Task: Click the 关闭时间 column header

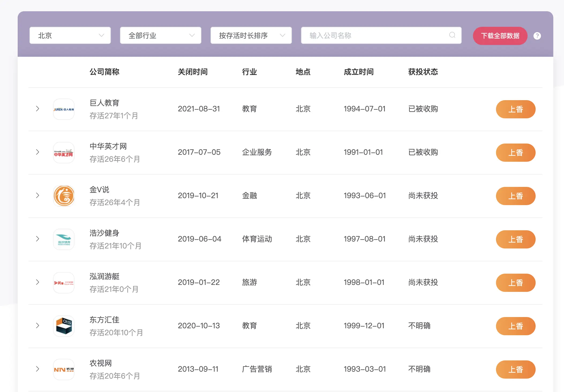Action: (193, 72)
